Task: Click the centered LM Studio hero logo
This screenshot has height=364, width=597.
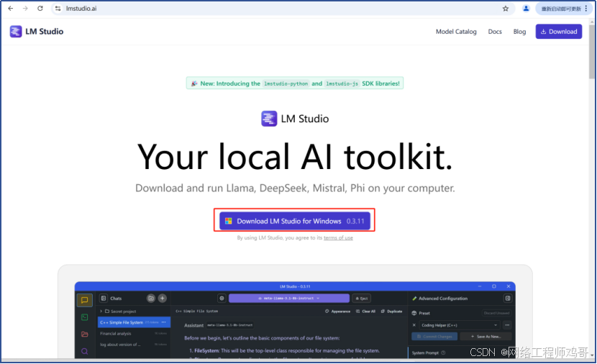Action: pos(269,119)
